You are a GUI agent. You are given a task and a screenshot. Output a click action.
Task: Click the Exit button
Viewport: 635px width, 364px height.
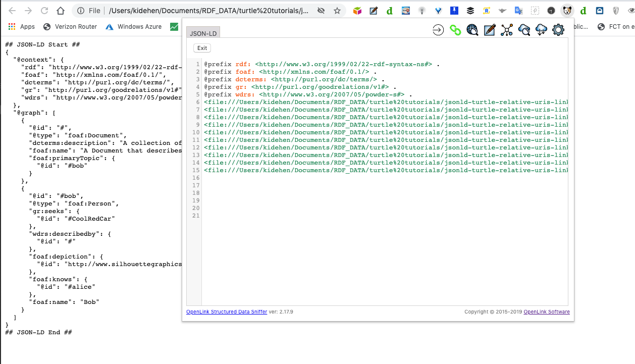[x=202, y=48]
